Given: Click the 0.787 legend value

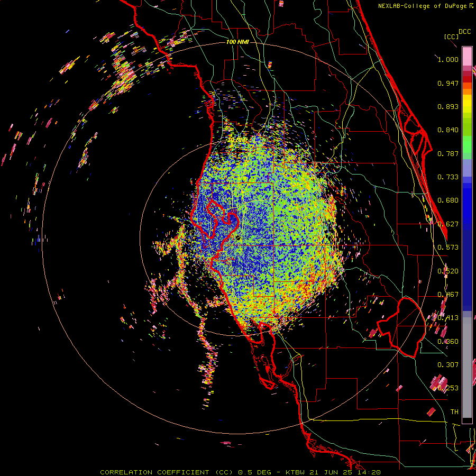Looking at the screenshot, I should tap(448, 153).
